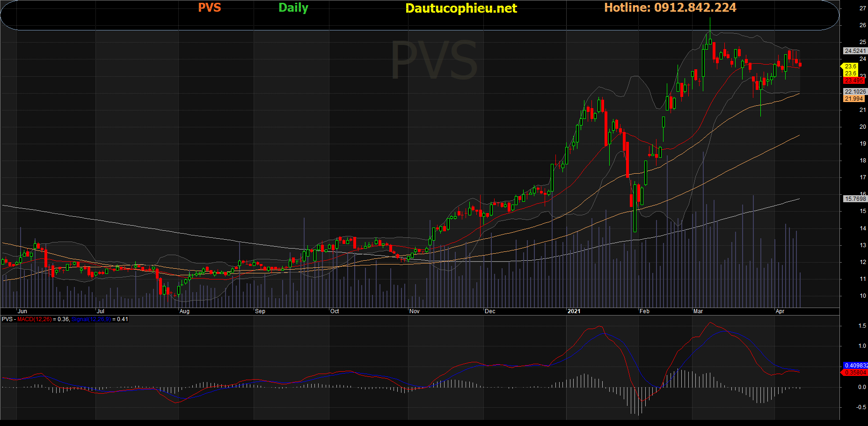The height and width of the screenshot is (426, 868).
Task: Click the Hotline: 0912.842.224 text
Action: (670, 7)
